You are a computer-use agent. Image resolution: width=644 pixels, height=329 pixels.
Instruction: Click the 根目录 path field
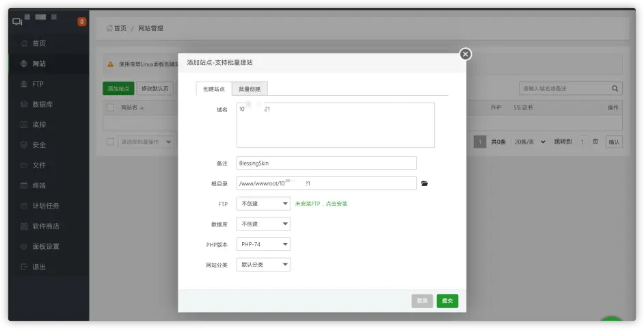327,183
